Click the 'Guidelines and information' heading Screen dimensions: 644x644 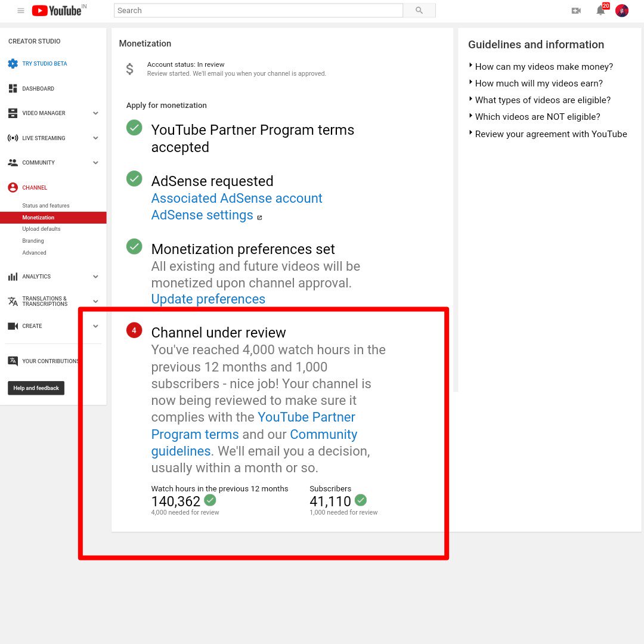536,44
